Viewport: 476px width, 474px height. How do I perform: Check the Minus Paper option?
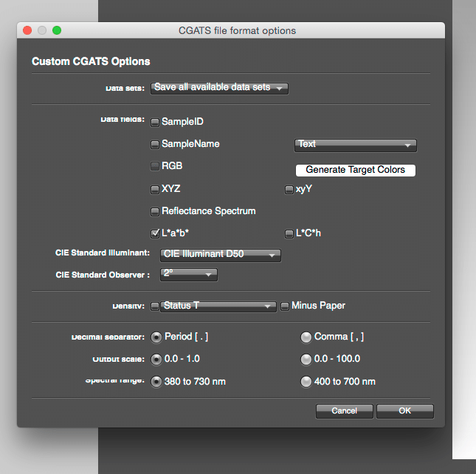tap(285, 306)
